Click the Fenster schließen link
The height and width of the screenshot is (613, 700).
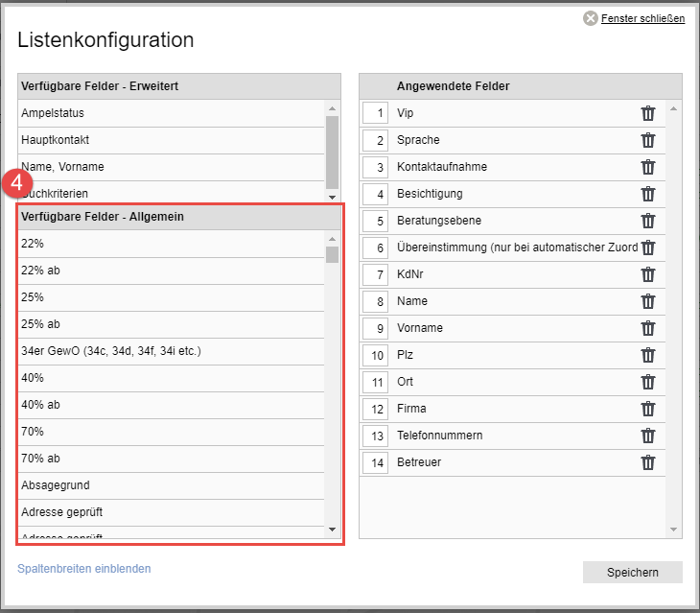(642, 18)
